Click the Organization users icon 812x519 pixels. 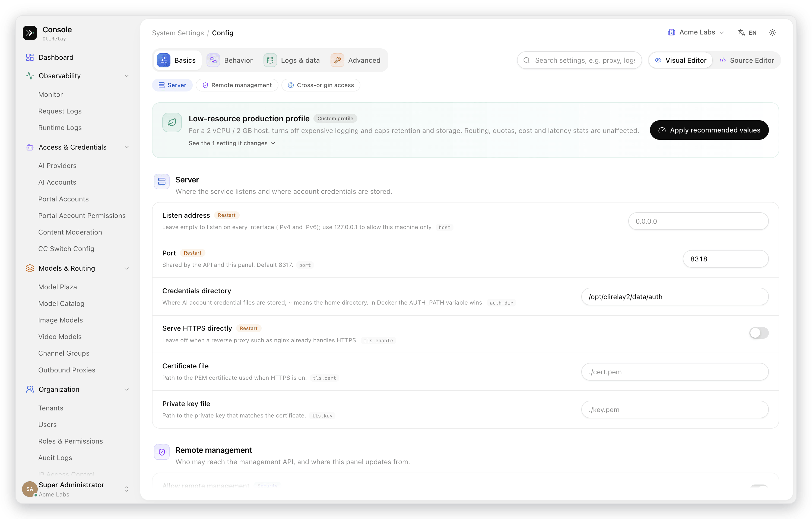[30, 389]
